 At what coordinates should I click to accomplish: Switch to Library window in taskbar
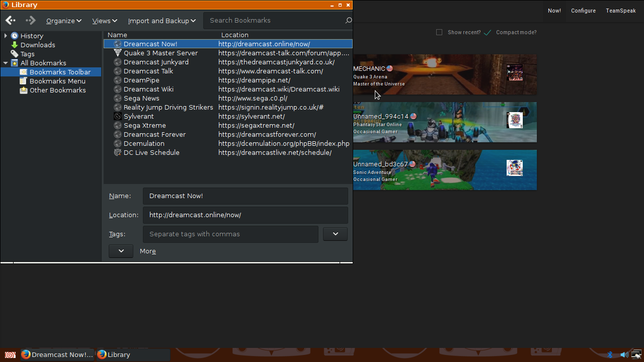tap(133, 354)
